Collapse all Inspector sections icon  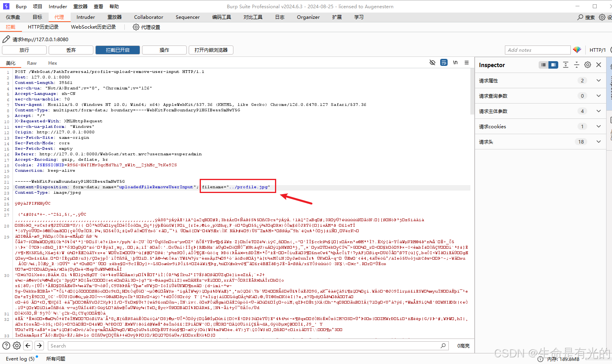(x=576, y=65)
